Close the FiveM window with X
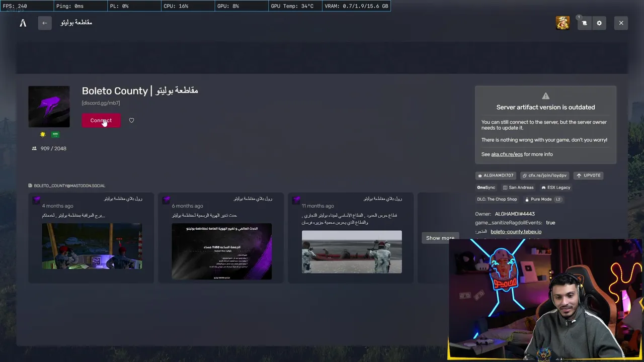Viewport: 644px width, 362px height. [x=621, y=23]
